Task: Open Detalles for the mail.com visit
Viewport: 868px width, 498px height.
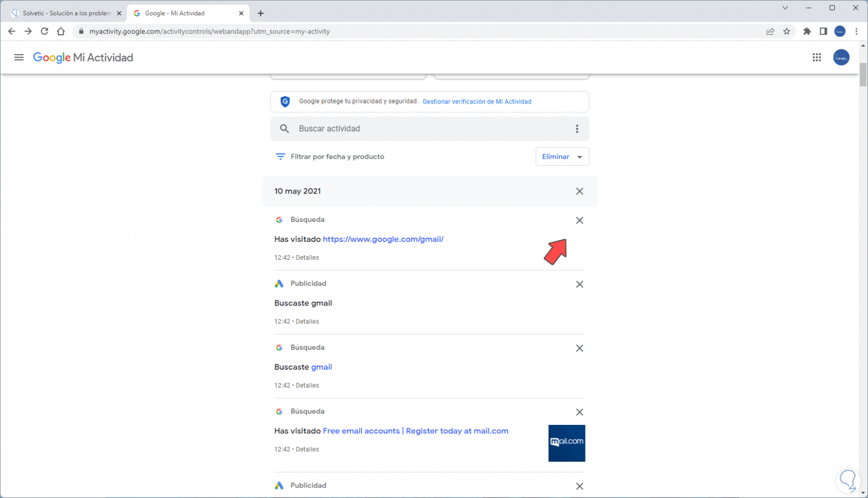Action: (307, 450)
